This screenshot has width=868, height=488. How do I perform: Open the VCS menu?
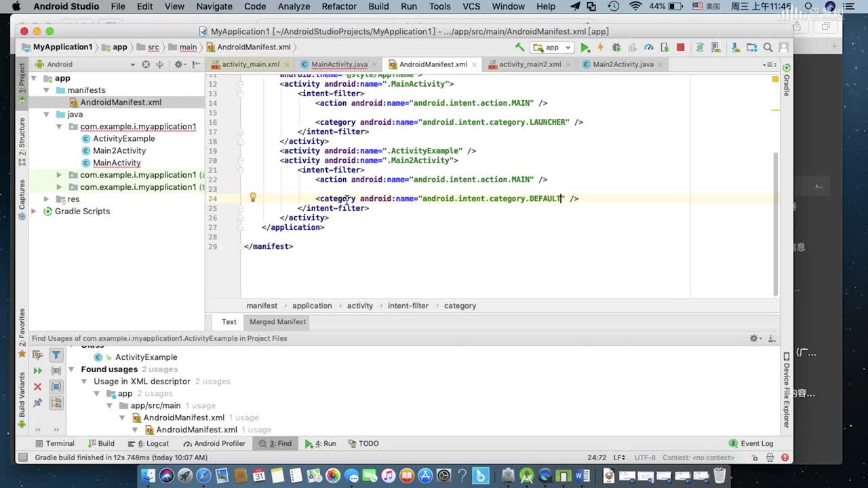[471, 6]
